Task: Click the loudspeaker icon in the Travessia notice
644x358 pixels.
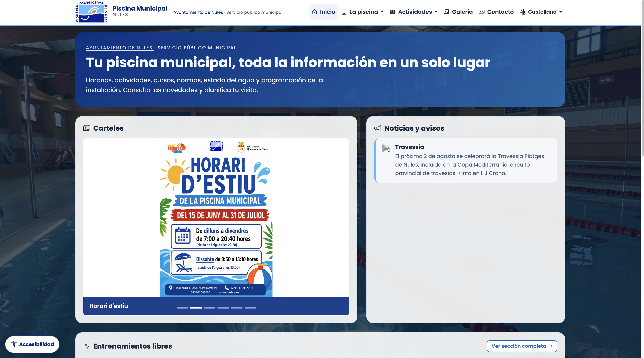Action: pos(386,148)
